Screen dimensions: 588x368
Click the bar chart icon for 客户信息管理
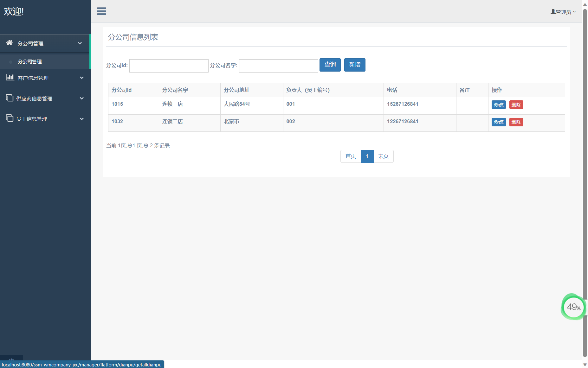click(x=10, y=77)
